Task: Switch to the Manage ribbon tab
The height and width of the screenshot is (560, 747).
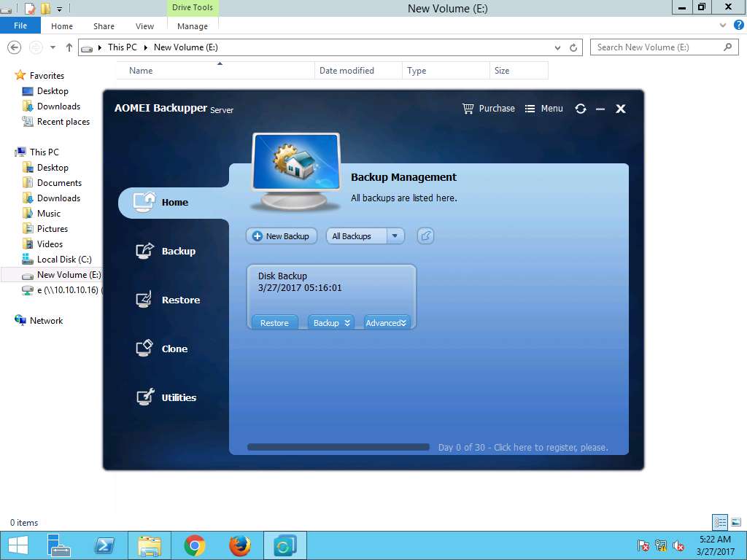Action: (193, 26)
